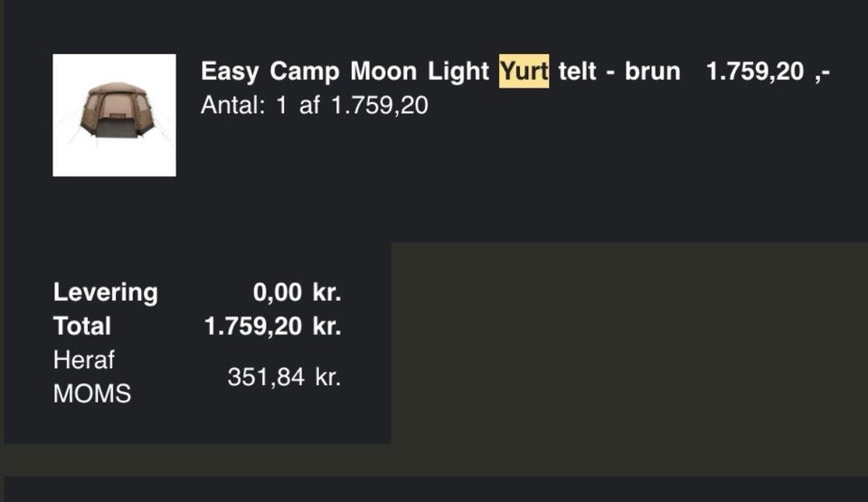The width and height of the screenshot is (868, 502).
Task: Click the "Antal:" quantity label
Action: tap(233, 106)
